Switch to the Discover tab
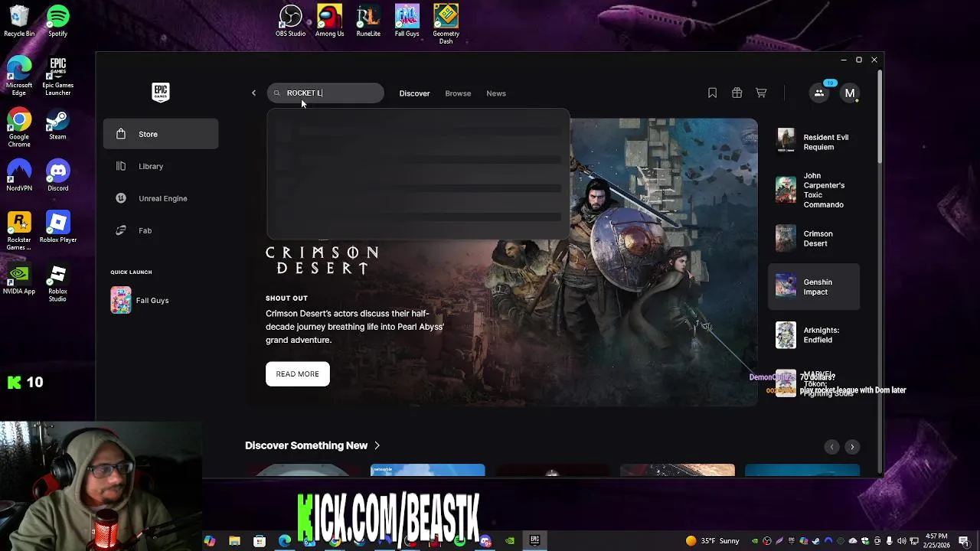The height and width of the screenshot is (551, 980). [414, 93]
